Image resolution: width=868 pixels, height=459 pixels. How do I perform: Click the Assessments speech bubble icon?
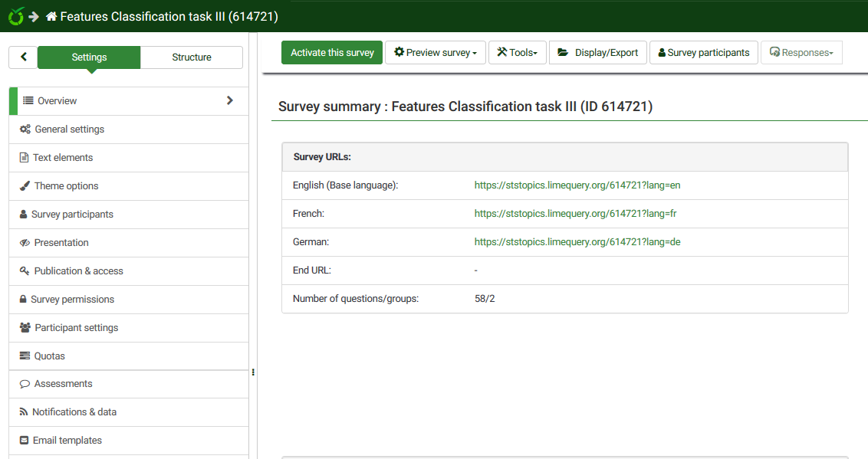[x=25, y=384]
